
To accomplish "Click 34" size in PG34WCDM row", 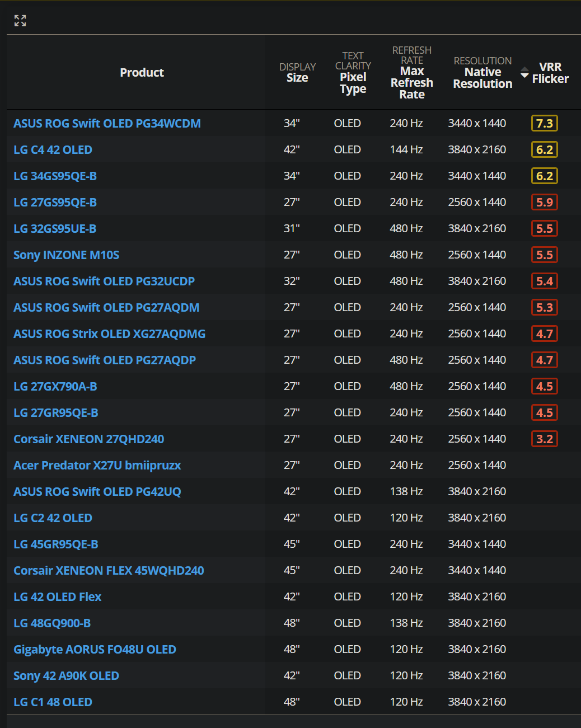I will 292,123.
